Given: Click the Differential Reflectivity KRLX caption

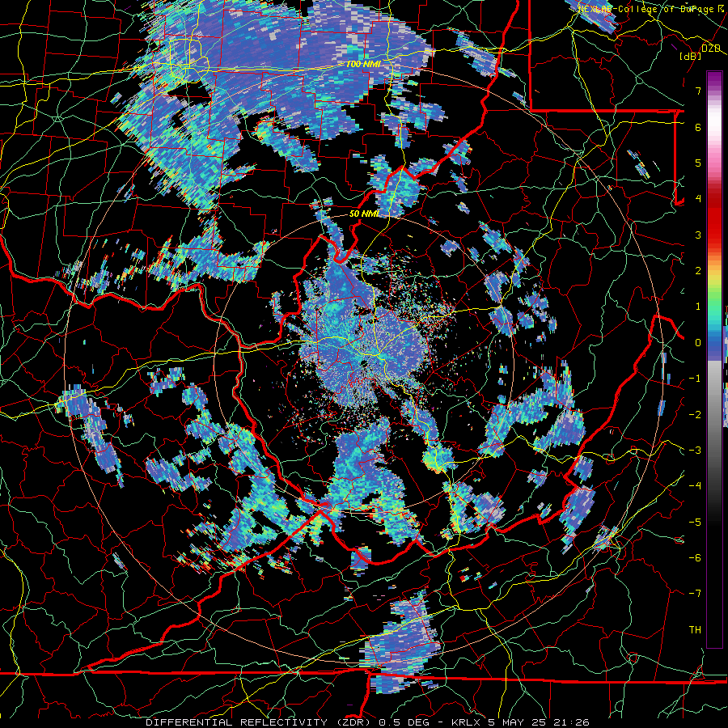Looking at the screenshot, I should point(367,722).
